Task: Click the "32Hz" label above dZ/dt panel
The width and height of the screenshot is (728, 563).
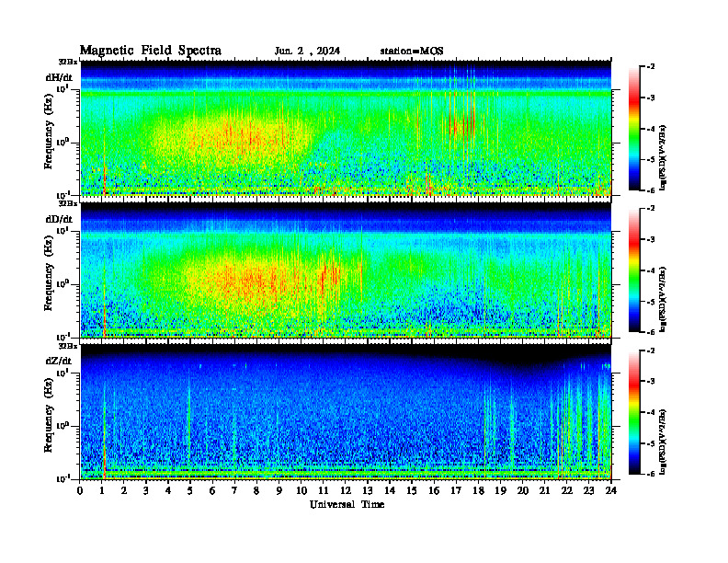Action: 68,346
